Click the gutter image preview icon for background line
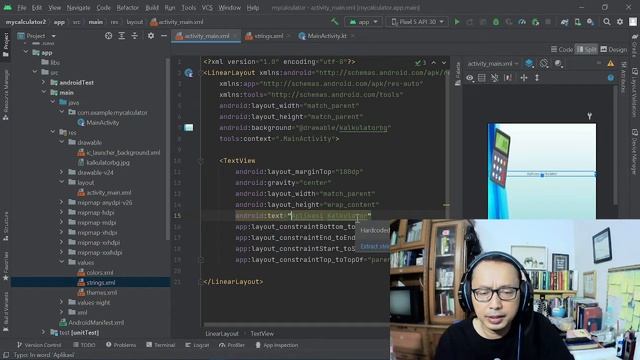Screen dimensions: 640x360 [189, 128]
